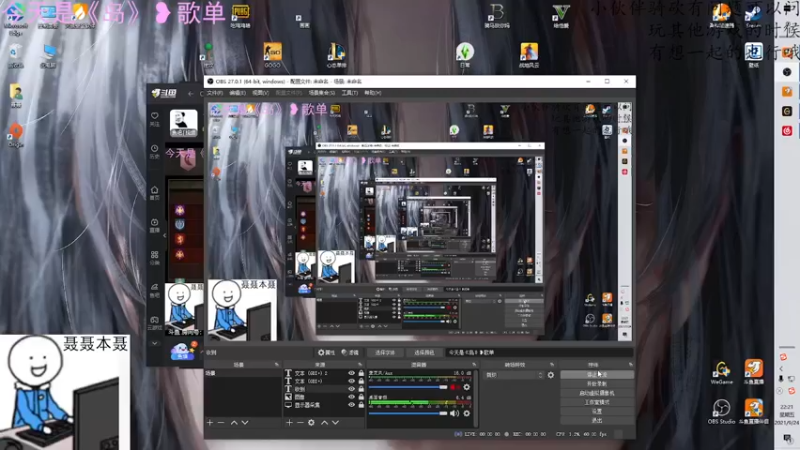Enable 工作室模式 in OBS controls

coord(597,402)
